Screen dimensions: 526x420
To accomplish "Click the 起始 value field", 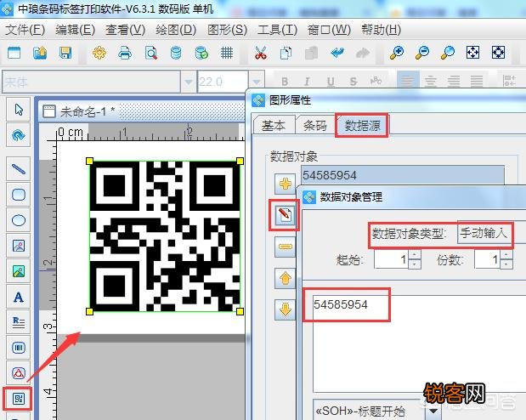I will click(x=391, y=259).
